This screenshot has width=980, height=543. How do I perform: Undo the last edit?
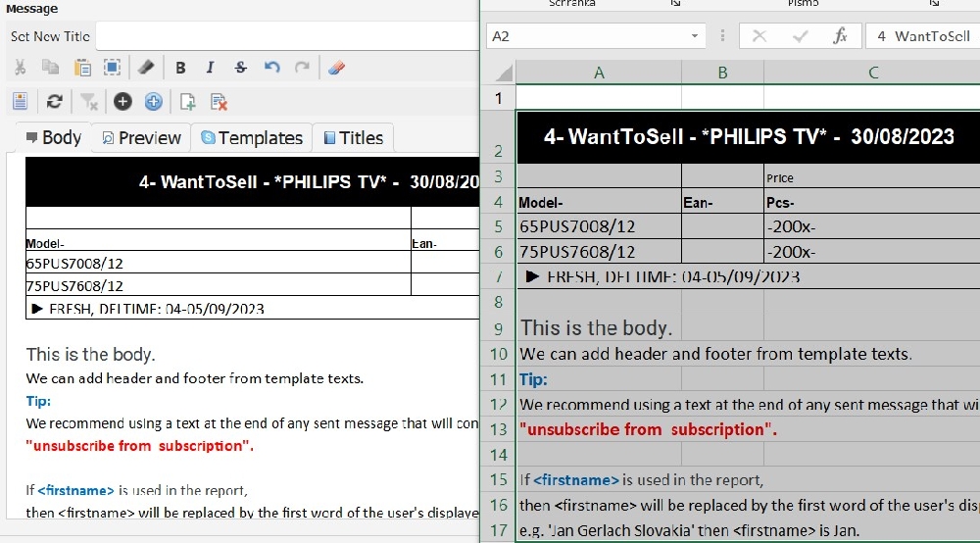[x=271, y=68]
